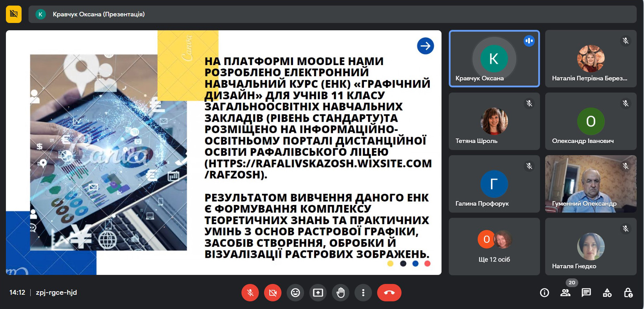This screenshot has height=309, width=644.
Task: Select Наталія Петрівна participant tile
Action: tap(591, 58)
